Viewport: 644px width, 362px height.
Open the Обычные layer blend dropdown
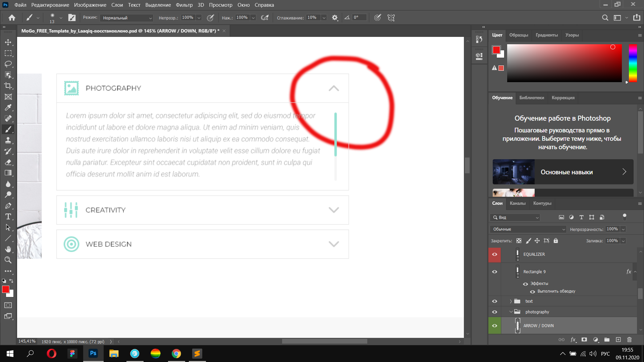point(528,229)
